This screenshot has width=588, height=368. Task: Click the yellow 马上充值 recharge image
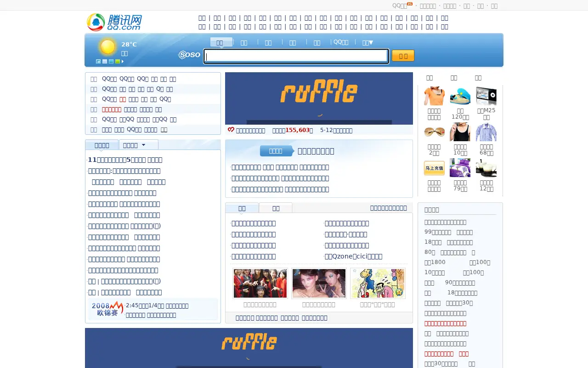(x=434, y=168)
